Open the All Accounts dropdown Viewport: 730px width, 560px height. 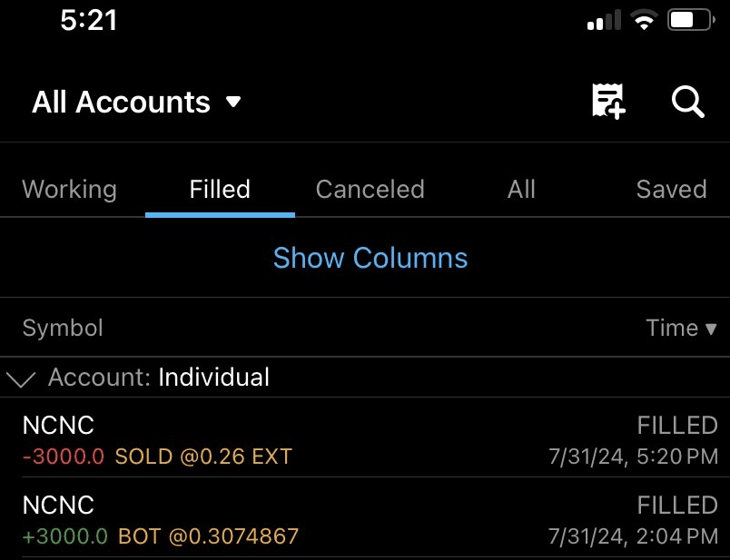(x=137, y=102)
